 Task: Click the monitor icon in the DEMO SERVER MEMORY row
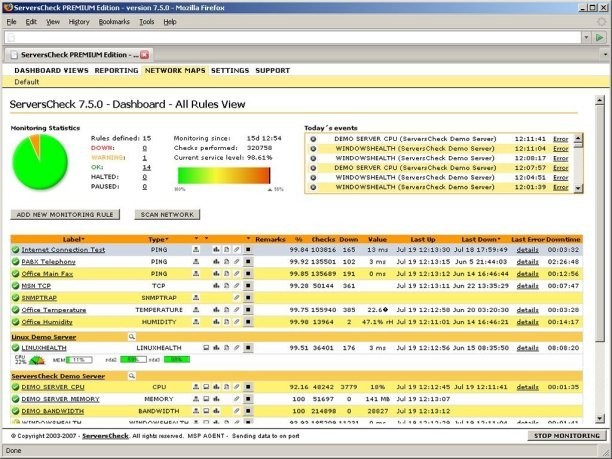pyautogui.click(x=206, y=399)
